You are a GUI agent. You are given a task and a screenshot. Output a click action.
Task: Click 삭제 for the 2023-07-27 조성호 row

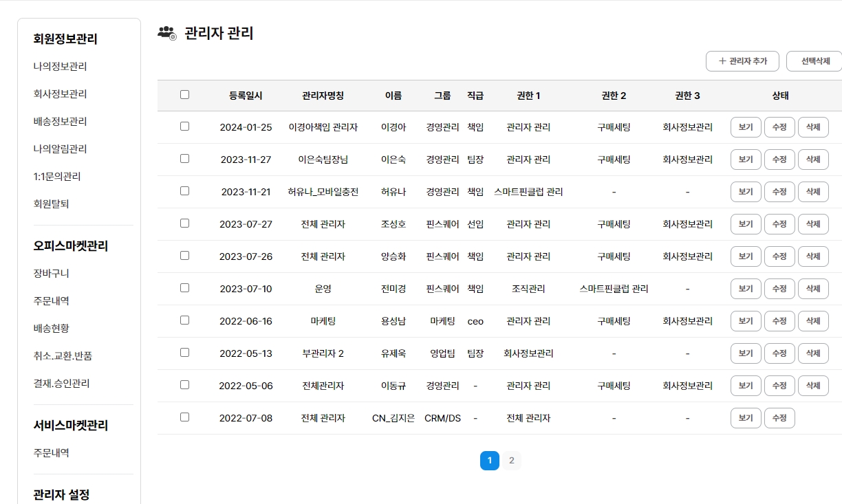[x=813, y=224]
